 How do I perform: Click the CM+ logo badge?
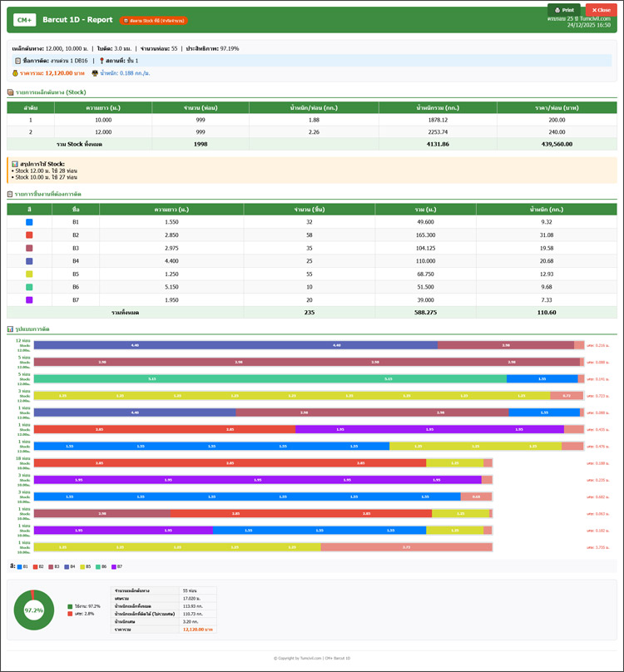[24, 20]
